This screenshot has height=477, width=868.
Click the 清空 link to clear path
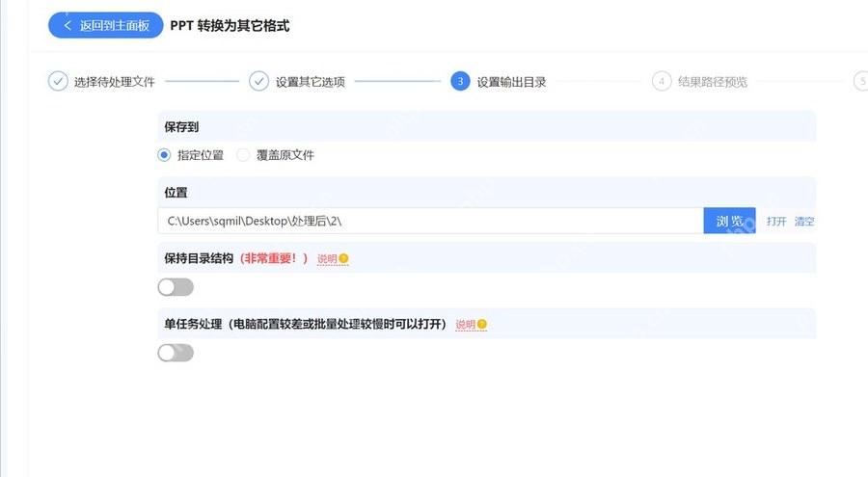[804, 222]
